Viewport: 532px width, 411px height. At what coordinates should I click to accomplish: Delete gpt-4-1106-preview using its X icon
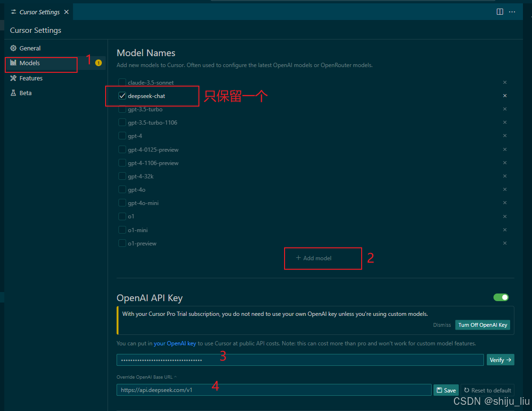tap(505, 163)
